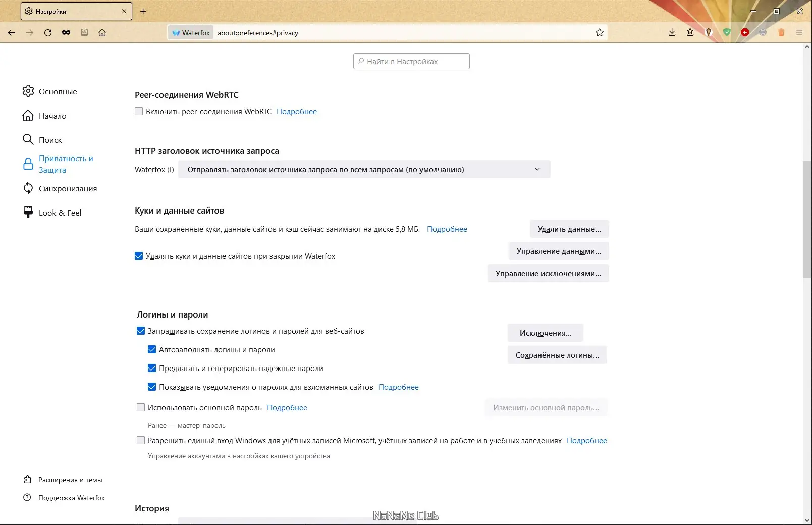Open Look & Feel settings category
Screen dimensions: 812x525
click(60, 213)
